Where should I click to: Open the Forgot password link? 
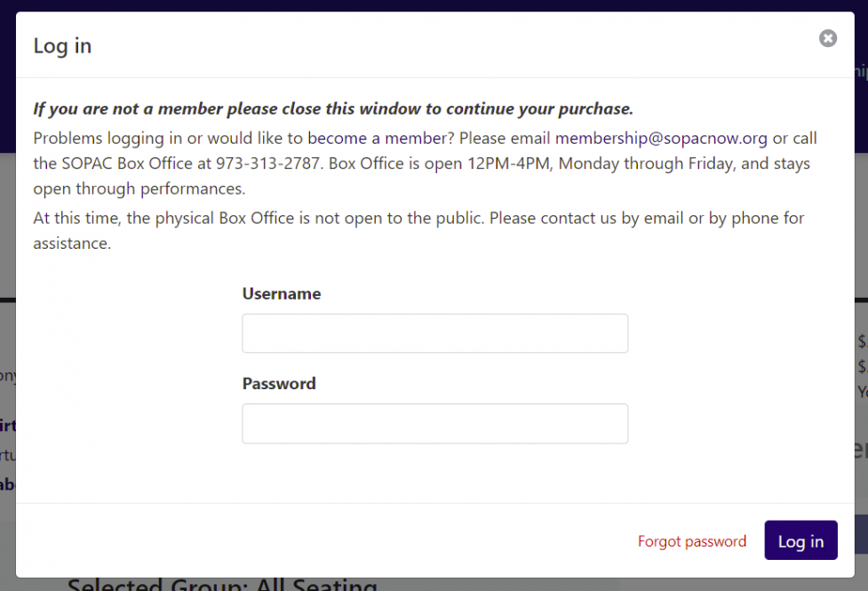[x=691, y=541]
